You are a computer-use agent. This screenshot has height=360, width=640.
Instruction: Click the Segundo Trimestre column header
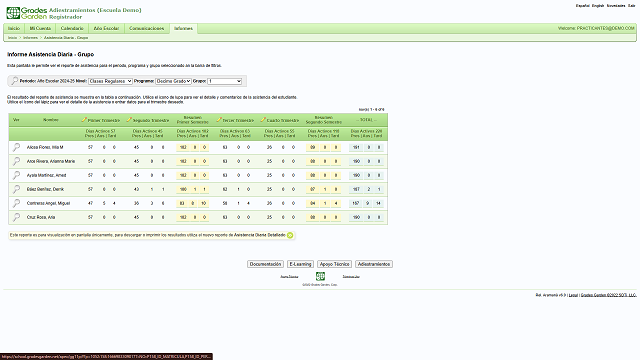[151, 120]
